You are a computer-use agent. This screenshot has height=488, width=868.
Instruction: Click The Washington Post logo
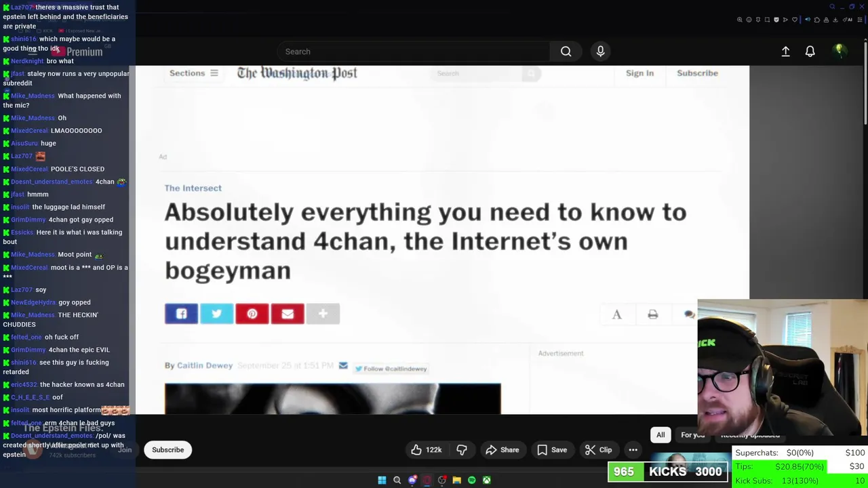pos(297,73)
